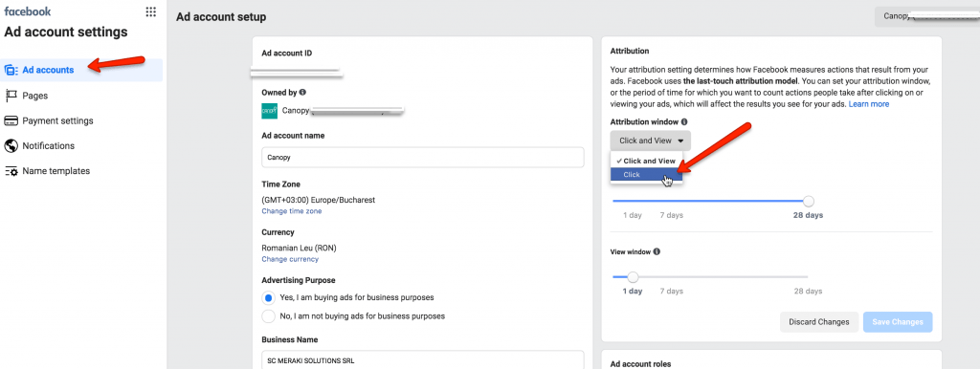The height and width of the screenshot is (369, 980).
Task: Click the click window slider handle at 28 days
Action: 809,201
